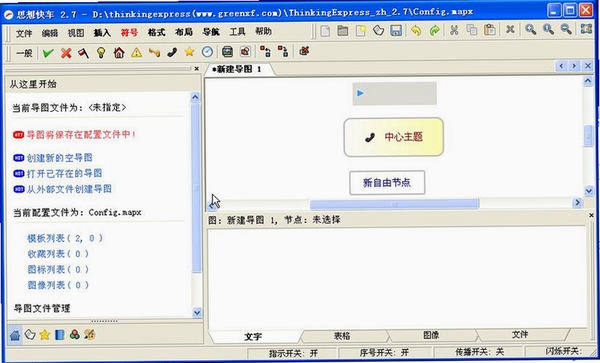Insert the light bulb symbol

point(101,52)
